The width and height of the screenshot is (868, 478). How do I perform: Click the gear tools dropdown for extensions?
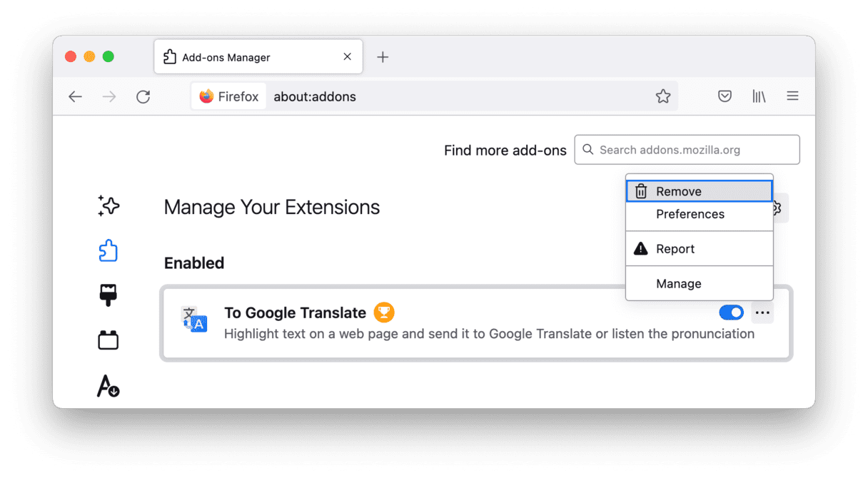[779, 208]
